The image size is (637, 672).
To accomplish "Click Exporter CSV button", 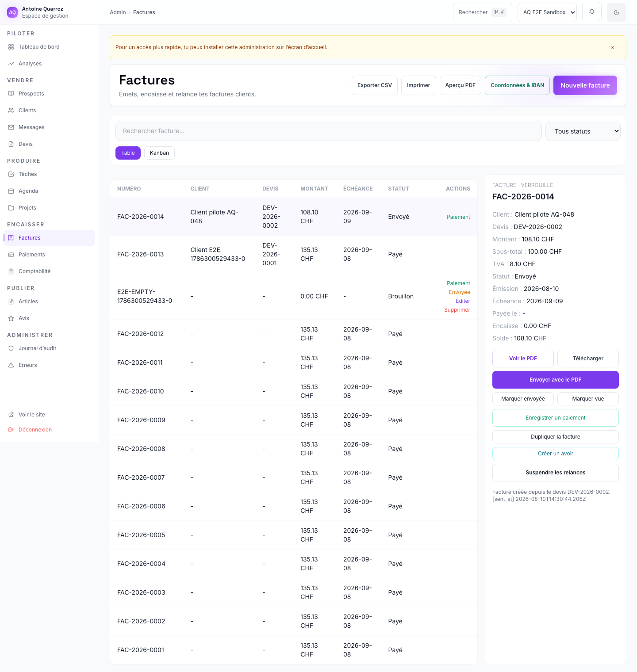I will click(375, 85).
